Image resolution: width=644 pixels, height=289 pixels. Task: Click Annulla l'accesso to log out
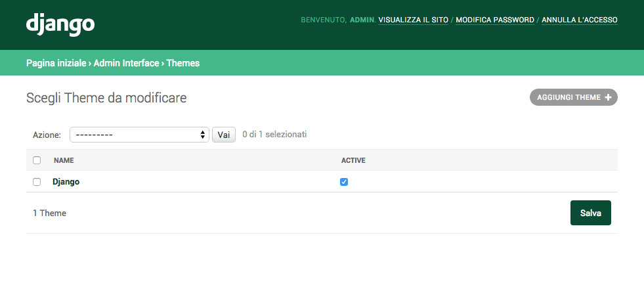point(580,20)
